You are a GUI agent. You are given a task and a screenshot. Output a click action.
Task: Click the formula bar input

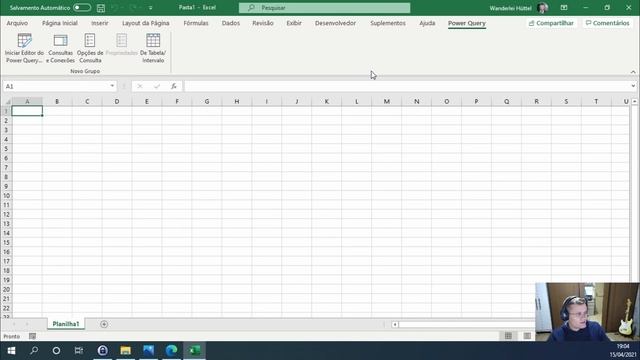406,86
